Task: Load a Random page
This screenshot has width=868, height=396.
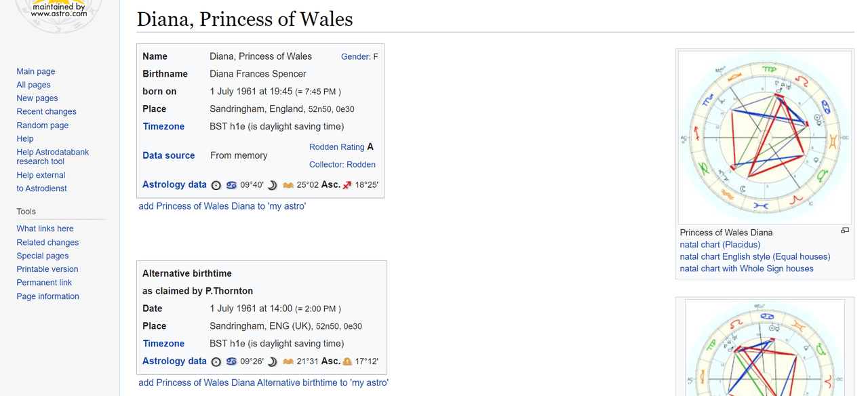Action: (x=42, y=125)
